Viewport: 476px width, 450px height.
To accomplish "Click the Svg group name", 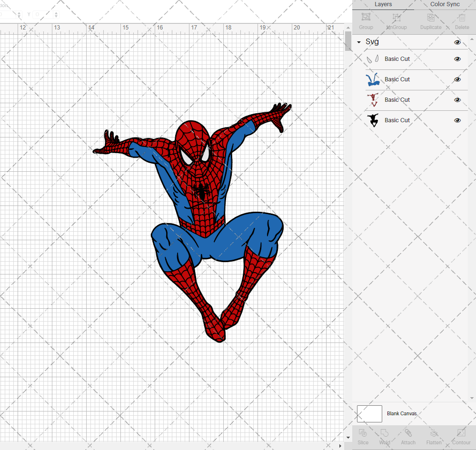I will click(x=372, y=42).
